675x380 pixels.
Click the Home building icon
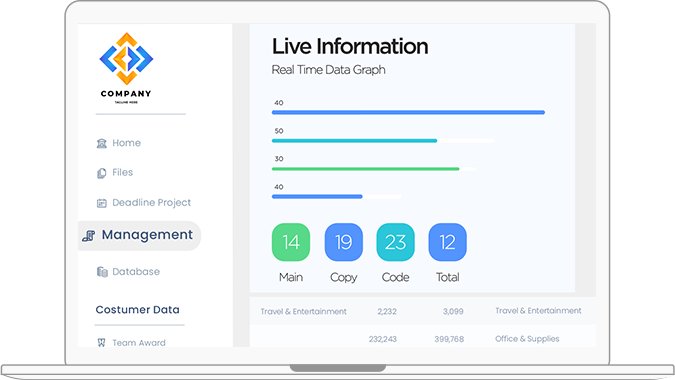click(102, 143)
